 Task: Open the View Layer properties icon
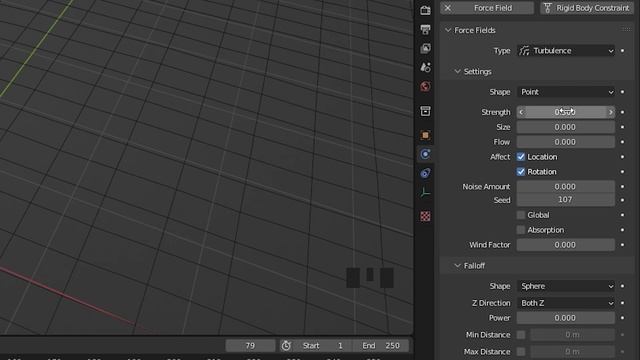(x=425, y=48)
